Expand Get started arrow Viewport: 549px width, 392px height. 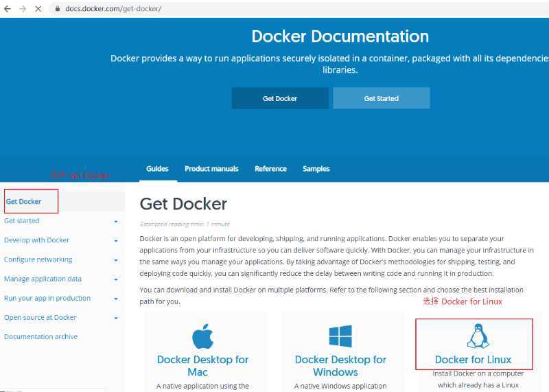coord(116,221)
